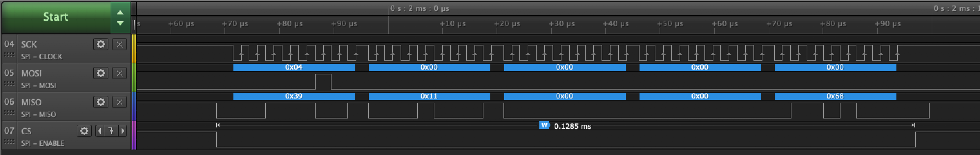Select the 0x68 MISO decoded byte

click(835, 96)
